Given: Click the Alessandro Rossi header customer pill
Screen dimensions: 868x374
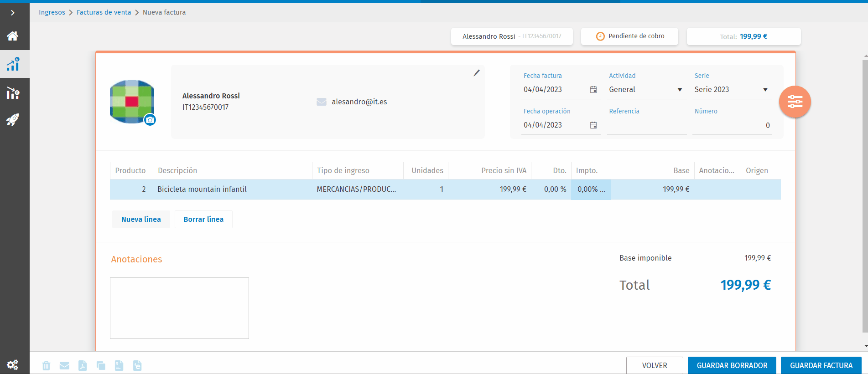Looking at the screenshot, I should 512,36.
